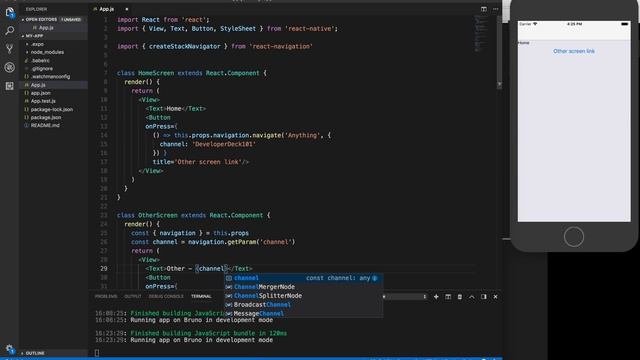
Task: Expand the .expo folder
Action: (x=37, y=44)
